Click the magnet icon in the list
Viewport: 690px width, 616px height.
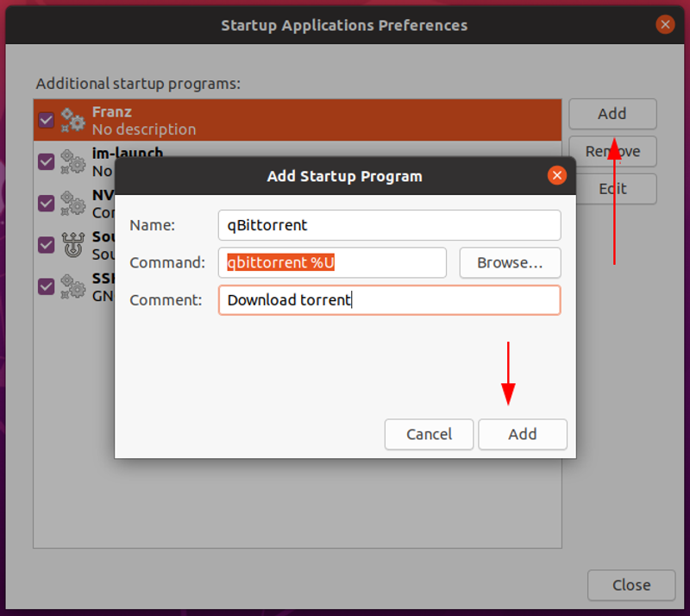(72, 245)
